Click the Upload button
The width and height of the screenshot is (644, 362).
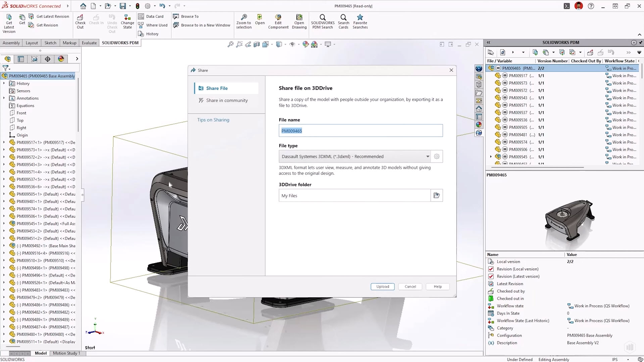click(x=383, y=287)
